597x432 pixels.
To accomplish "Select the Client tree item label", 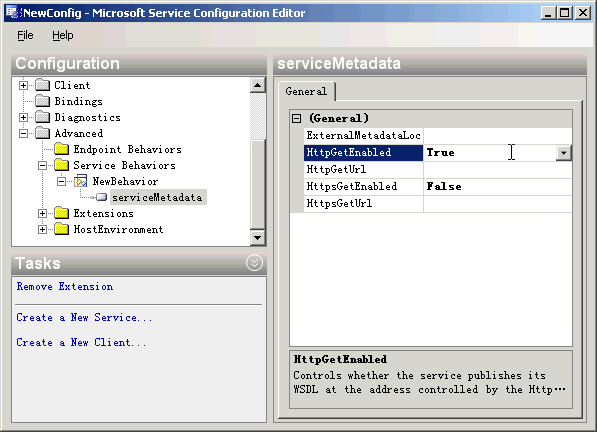I will [72, 85].
